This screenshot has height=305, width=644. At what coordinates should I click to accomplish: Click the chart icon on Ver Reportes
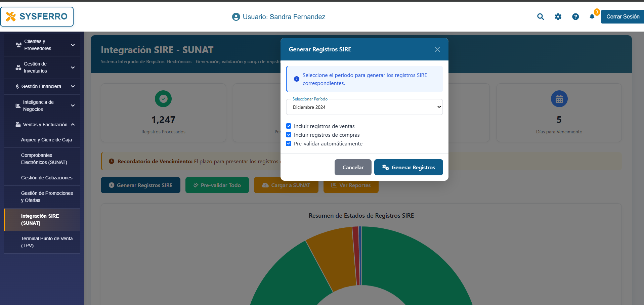(x=334, y=185)
